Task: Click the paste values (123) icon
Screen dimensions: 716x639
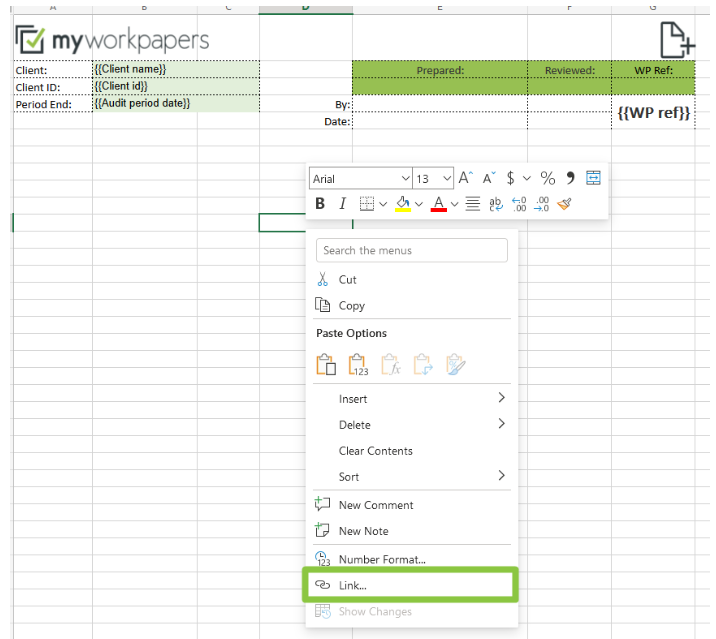Action: click(359, 365)
